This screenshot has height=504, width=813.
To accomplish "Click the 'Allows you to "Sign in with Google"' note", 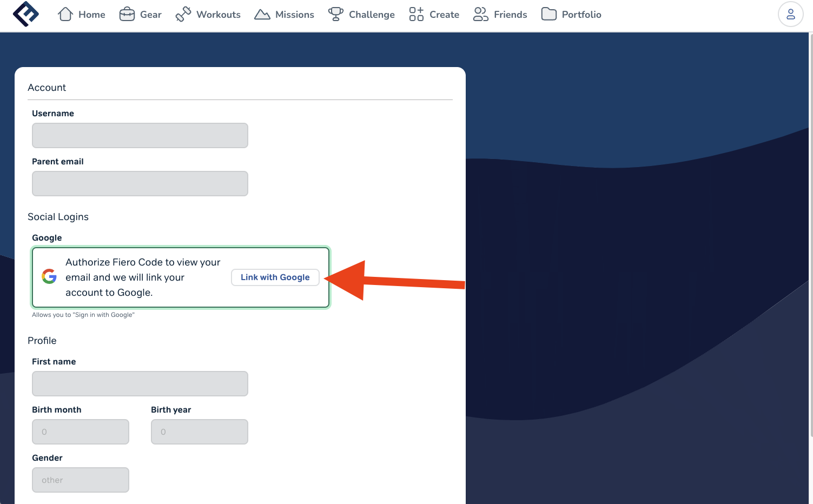I will [x=83, y=315].
